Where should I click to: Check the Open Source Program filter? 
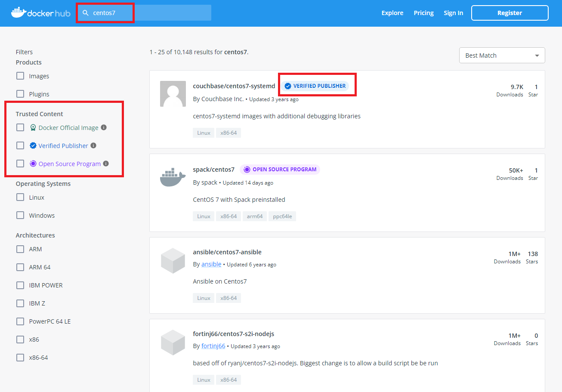coord(20,164)
